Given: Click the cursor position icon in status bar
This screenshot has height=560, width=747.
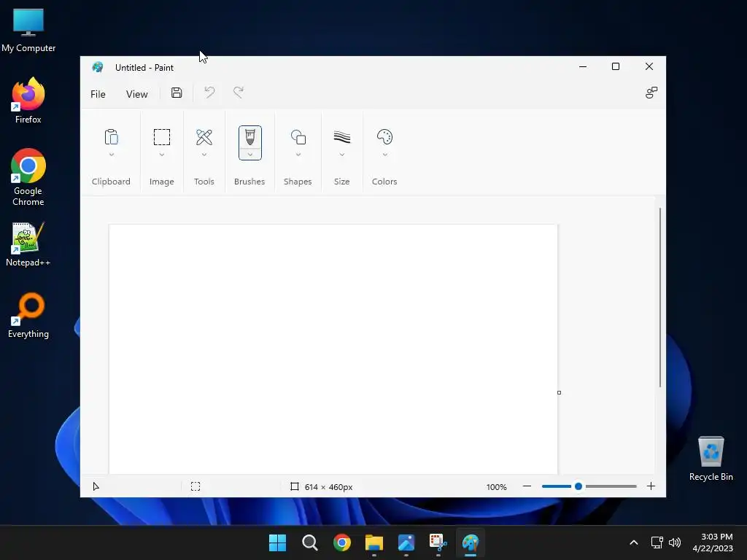Looking at the screenshot, I should [96, 486].
